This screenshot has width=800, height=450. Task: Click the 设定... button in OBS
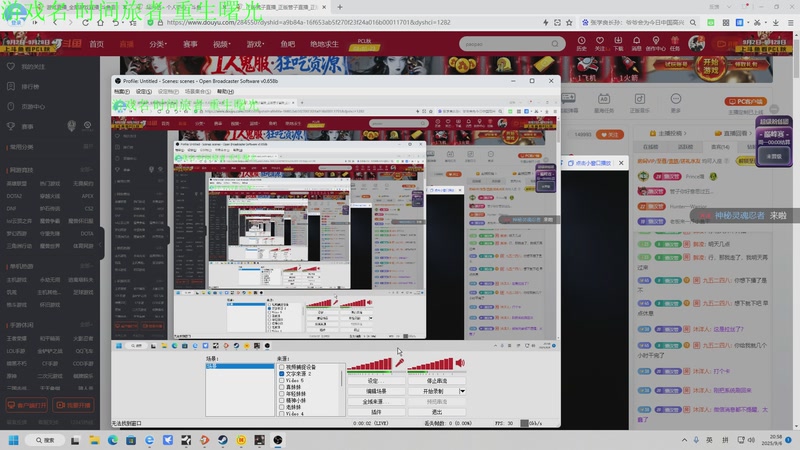point(376,381)
